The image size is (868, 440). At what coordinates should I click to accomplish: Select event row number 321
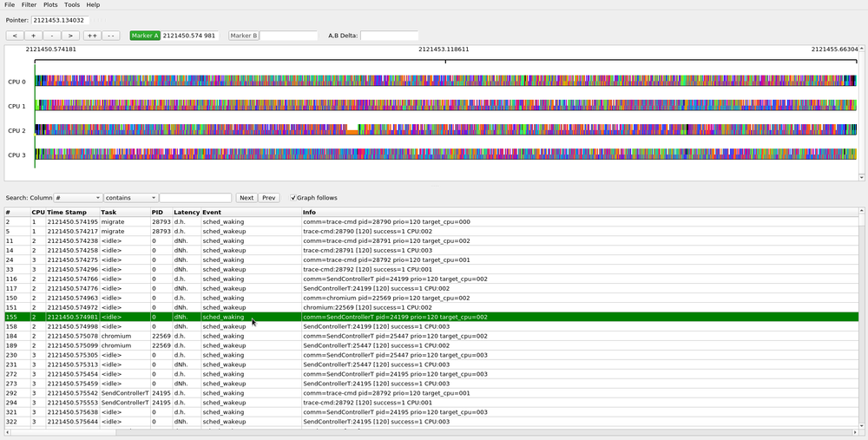click(431, 412)
